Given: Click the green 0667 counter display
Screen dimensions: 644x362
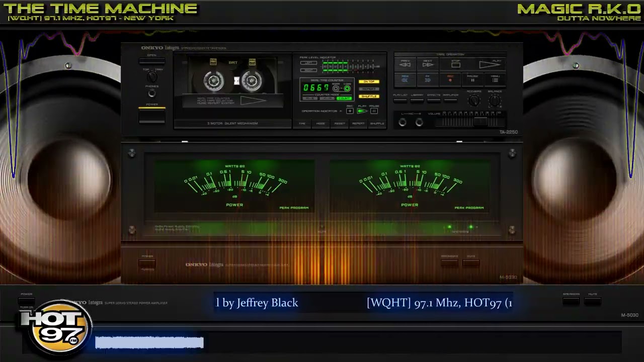Looking at the screenshot, I should tap(316, 88).
